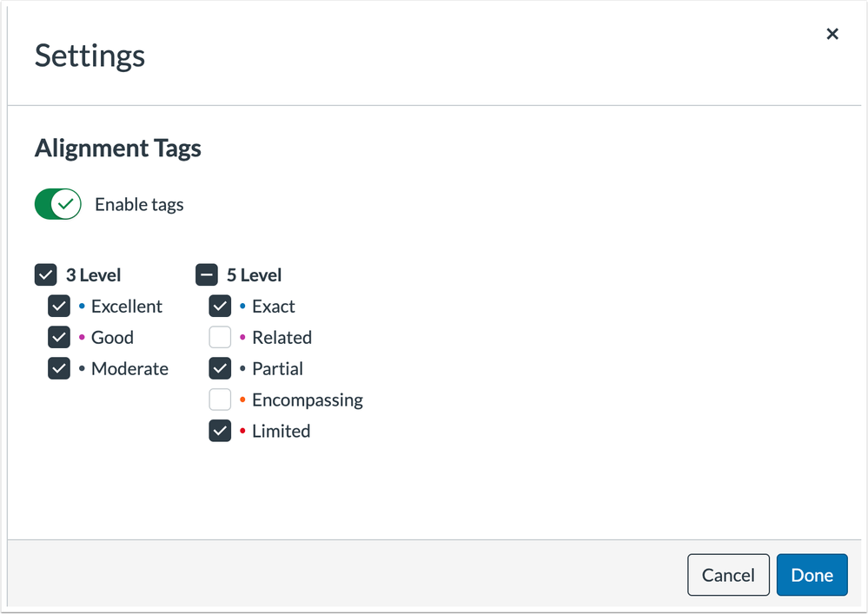Uncheck the 3 Level parent checkbox
This screenshot has height=614, width=868.
point(45,274)
